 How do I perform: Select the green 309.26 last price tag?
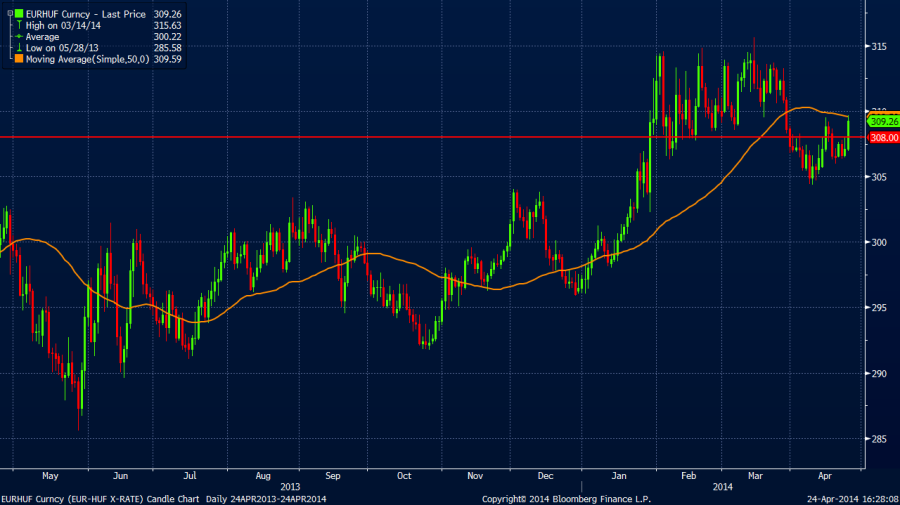click(880, 121)
